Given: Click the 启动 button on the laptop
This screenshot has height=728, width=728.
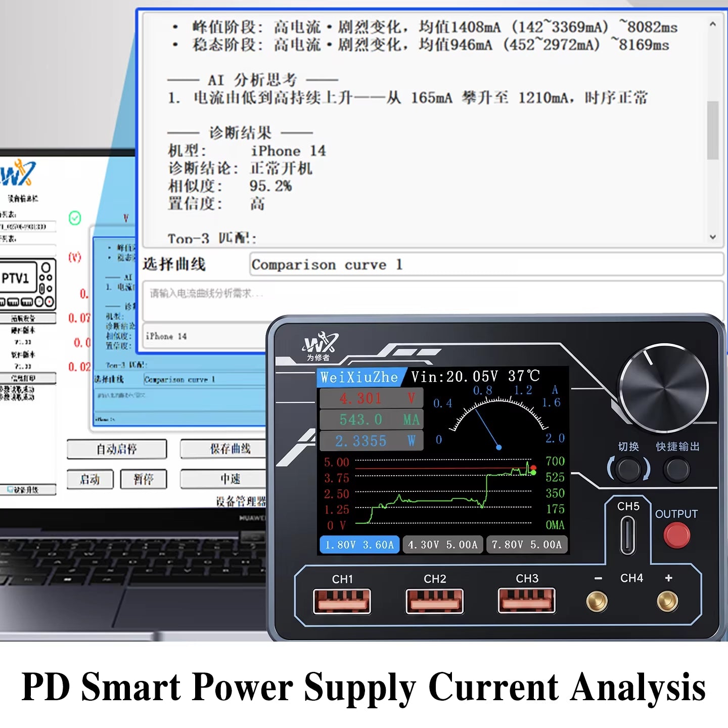Looking at the screenshot, I should (x=90, y=479).
